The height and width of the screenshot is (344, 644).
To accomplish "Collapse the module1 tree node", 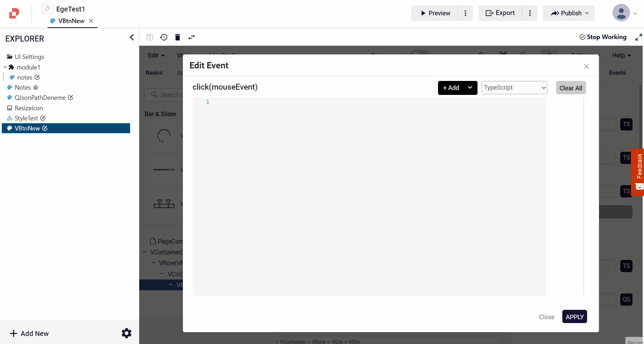I will [x=5, y=67].
